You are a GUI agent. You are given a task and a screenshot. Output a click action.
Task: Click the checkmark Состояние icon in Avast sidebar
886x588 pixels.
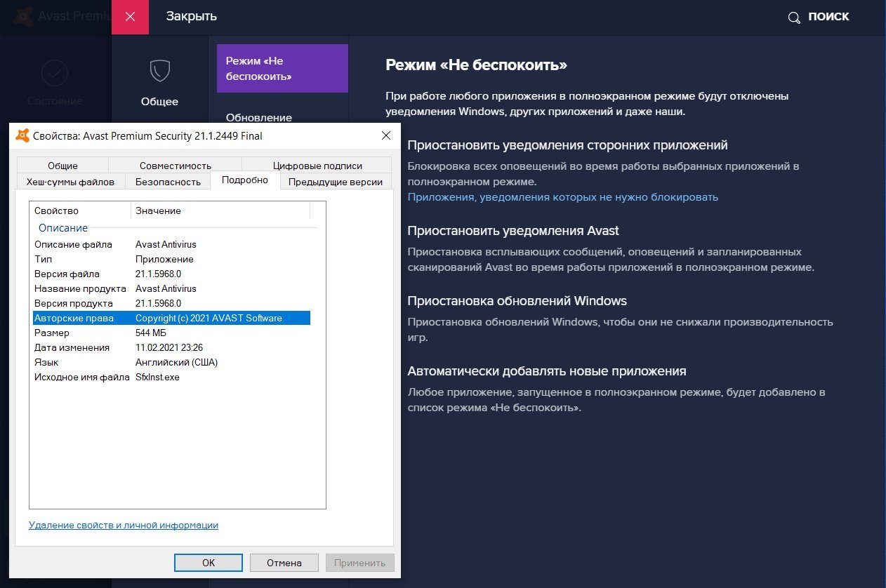55,72
